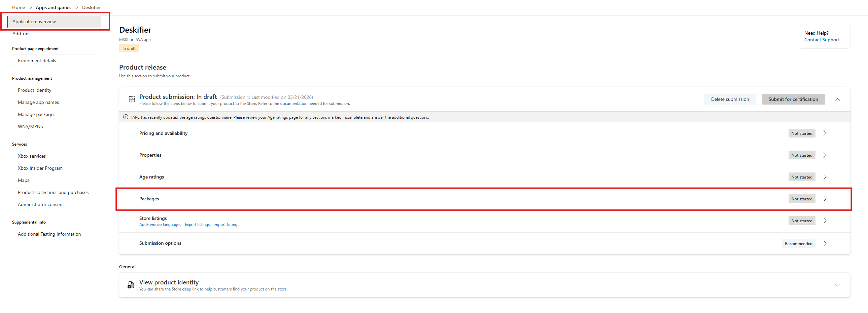The height and width of the screenshot is (313, 868).
Task: Click the Delete submission button
Action: 730,99
